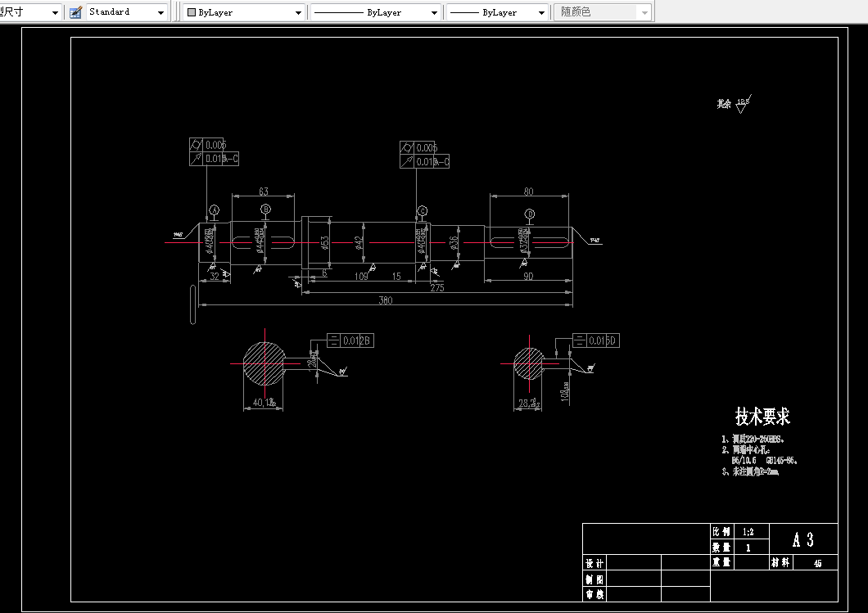Viewport: 868px width, 613px height.
Task: Click the datum D circle marker
Action: coord(530,214)
